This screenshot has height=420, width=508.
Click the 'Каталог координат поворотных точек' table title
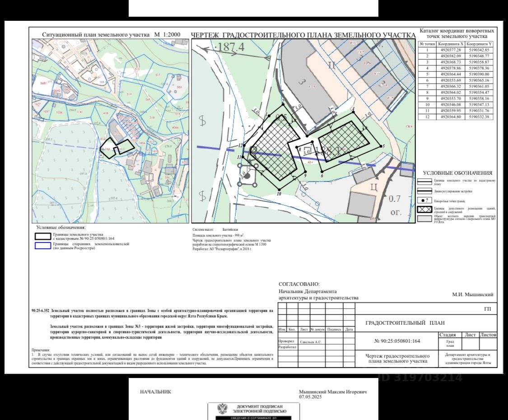click(457, 33)
